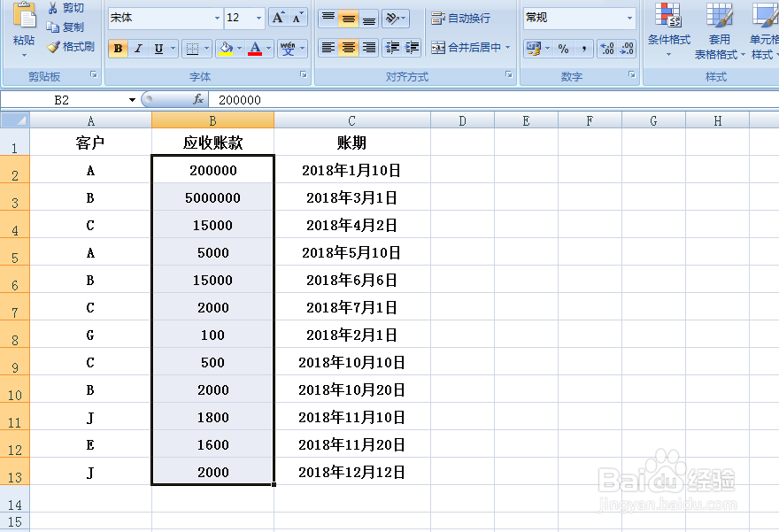Select column B header
The image size is (779, 532).
[212, 120]
